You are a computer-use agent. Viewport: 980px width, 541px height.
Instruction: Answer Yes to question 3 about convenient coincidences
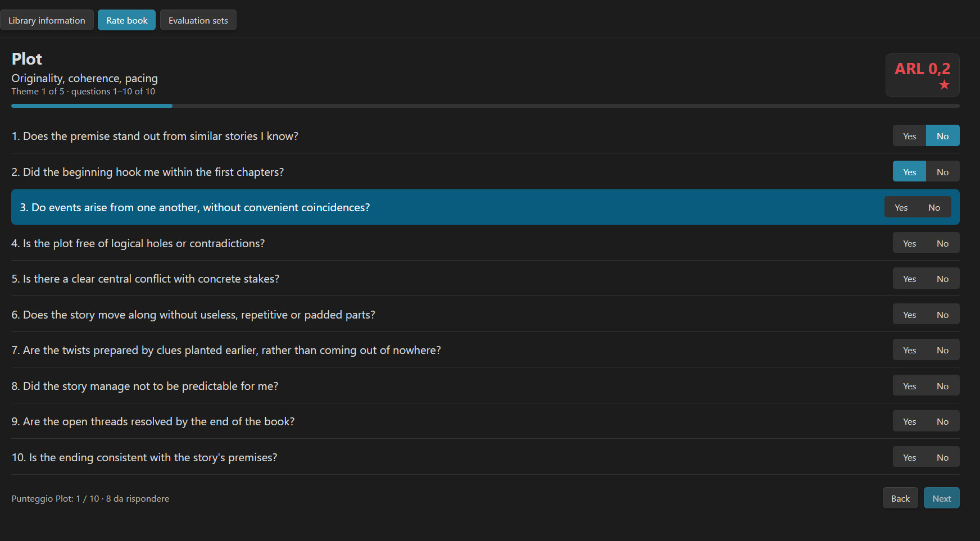[901, 207]
